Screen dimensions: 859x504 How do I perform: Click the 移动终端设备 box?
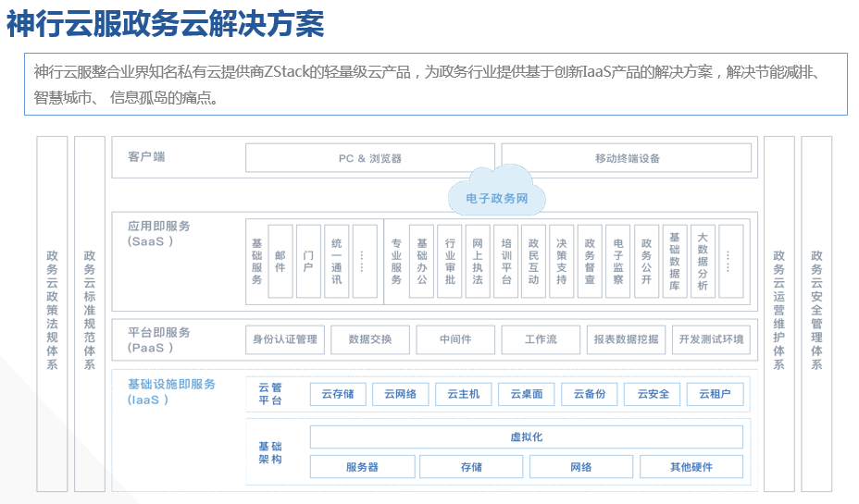[628, 158]
